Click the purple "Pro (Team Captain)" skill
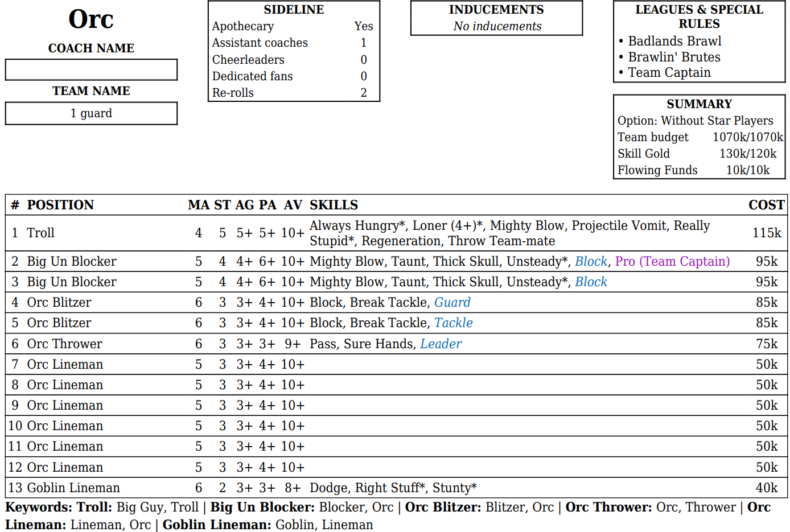The image size is (790, 532). coord(672,261)
